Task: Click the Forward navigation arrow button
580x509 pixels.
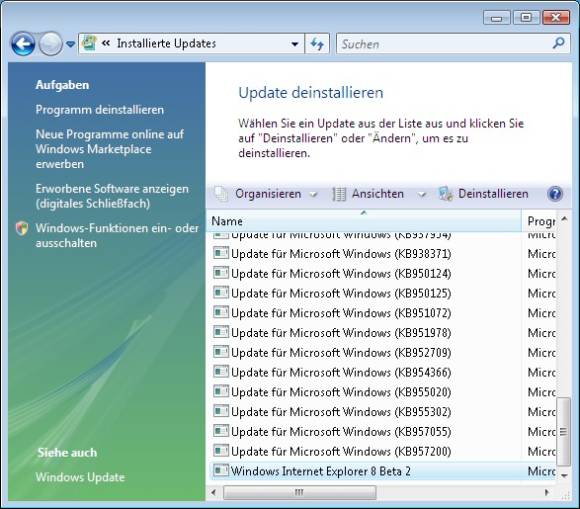Action: point(51,44)
